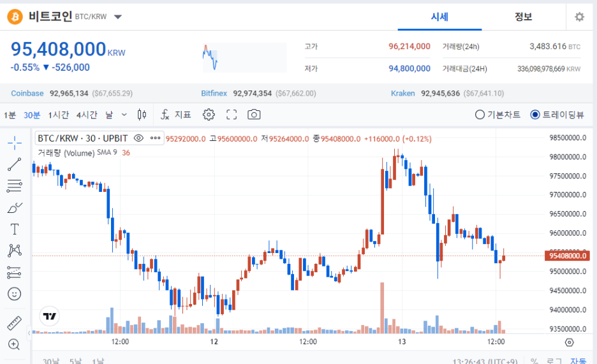
Task: Open the emoji icons tool
Action: coord(15,294)
